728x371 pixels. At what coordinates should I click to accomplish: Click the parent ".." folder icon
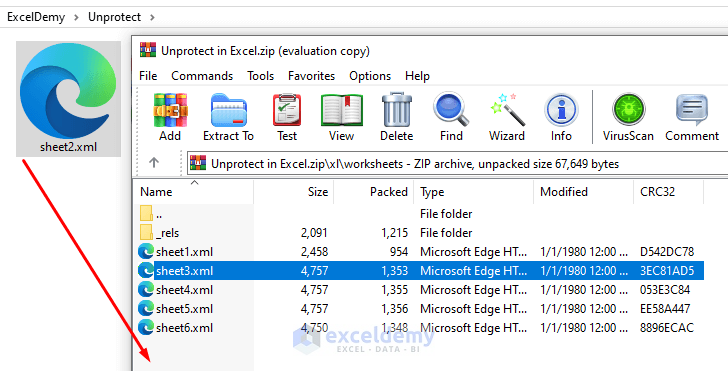[x=146, y=213]
